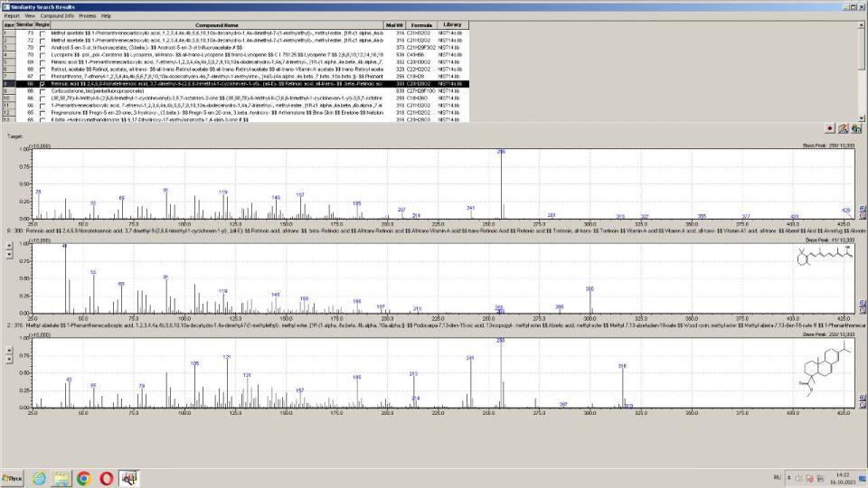Click the rightmost green library icon
The width and height of the screenshot is (868, 488).
click(855, 129)
